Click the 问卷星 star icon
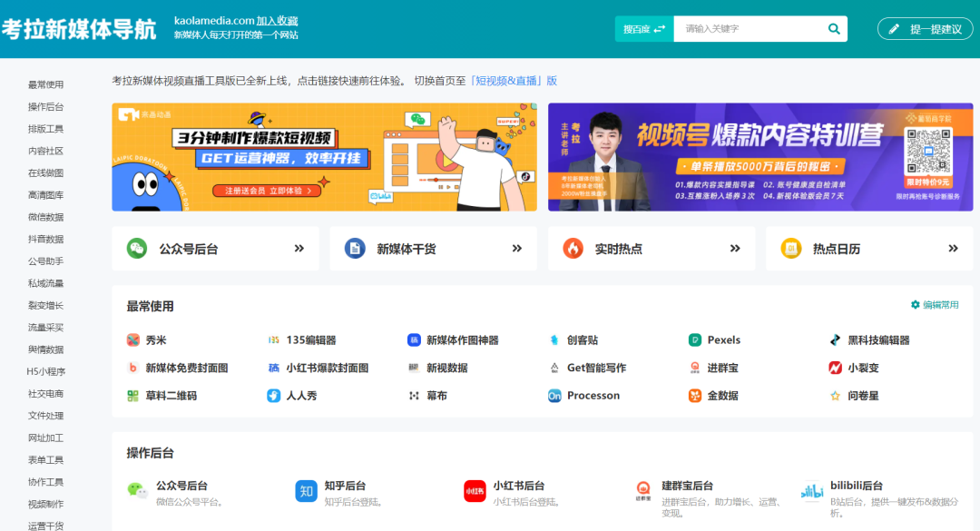Image resolution: width=980 pixels, height=531 pixels. click(x=835, y=395)
